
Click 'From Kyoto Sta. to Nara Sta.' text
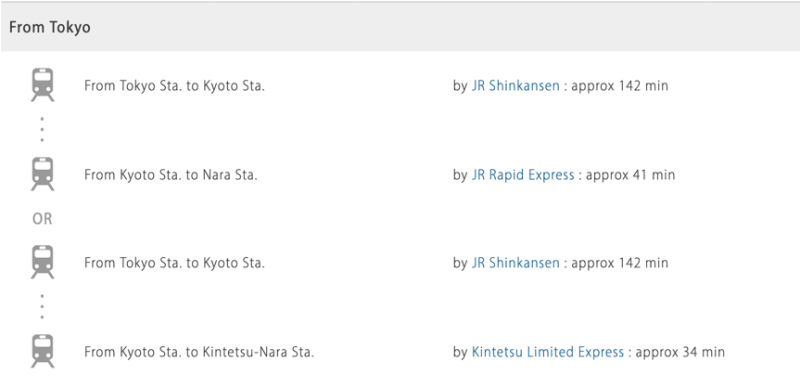click(171, 175)
